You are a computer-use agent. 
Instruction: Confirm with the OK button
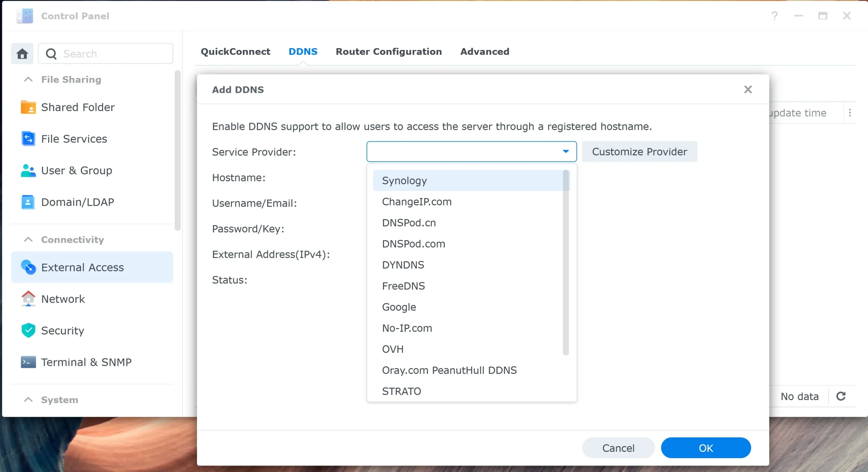pos(705,448)
